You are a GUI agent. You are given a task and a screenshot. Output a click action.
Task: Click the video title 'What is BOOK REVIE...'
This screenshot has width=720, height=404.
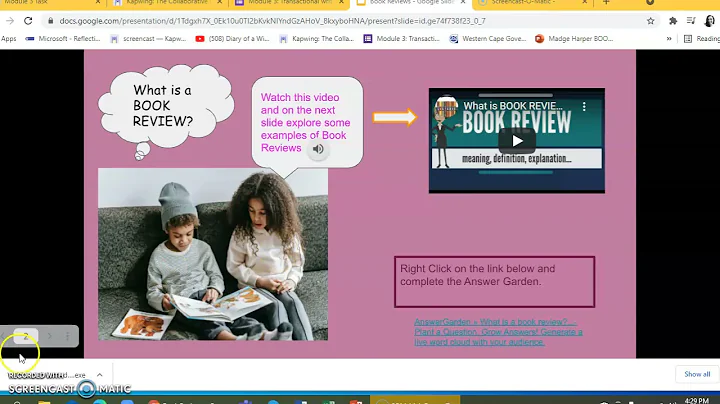click(x=512, y=106)
